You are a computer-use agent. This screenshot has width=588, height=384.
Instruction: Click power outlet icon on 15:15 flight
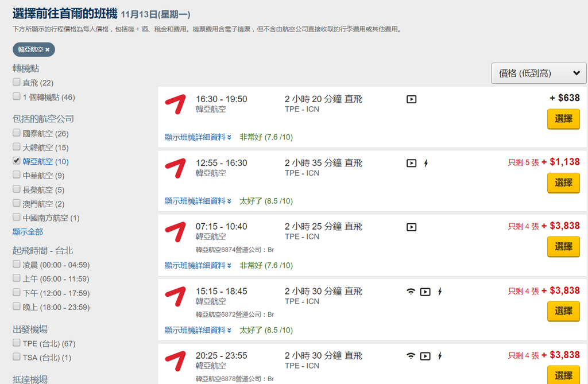coord(440,292)
